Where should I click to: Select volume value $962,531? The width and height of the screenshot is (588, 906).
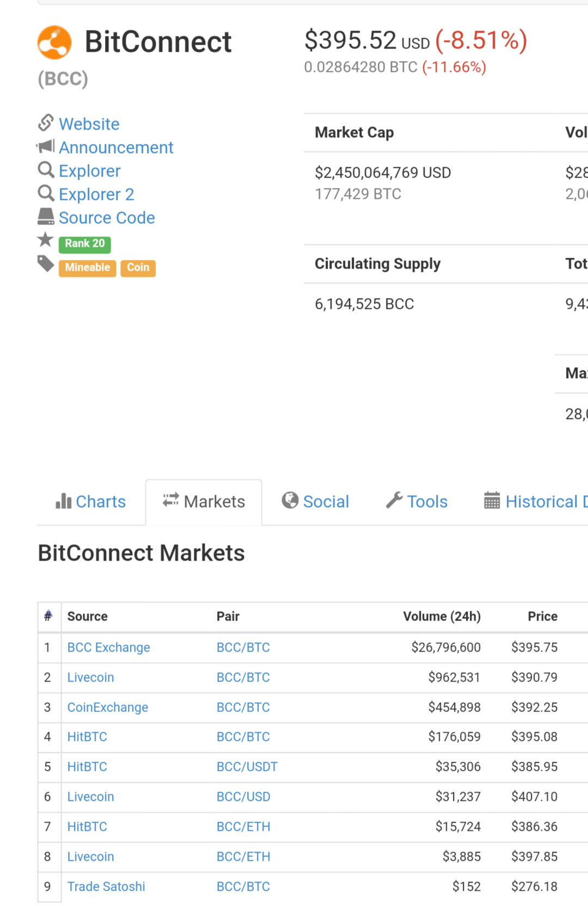(454, 677)
